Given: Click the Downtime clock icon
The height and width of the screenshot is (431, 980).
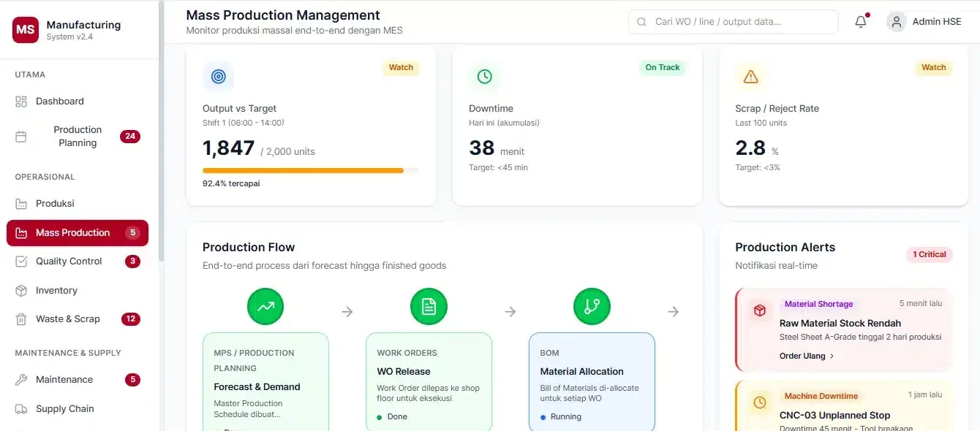Looking at the screenshot, I should pyautogui.click(x=484, y=77).
